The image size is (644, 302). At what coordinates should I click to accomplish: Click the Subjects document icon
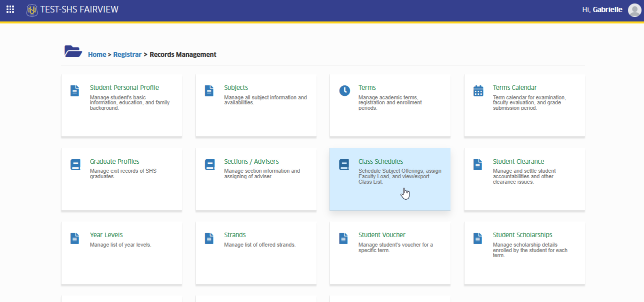point(209,91)
